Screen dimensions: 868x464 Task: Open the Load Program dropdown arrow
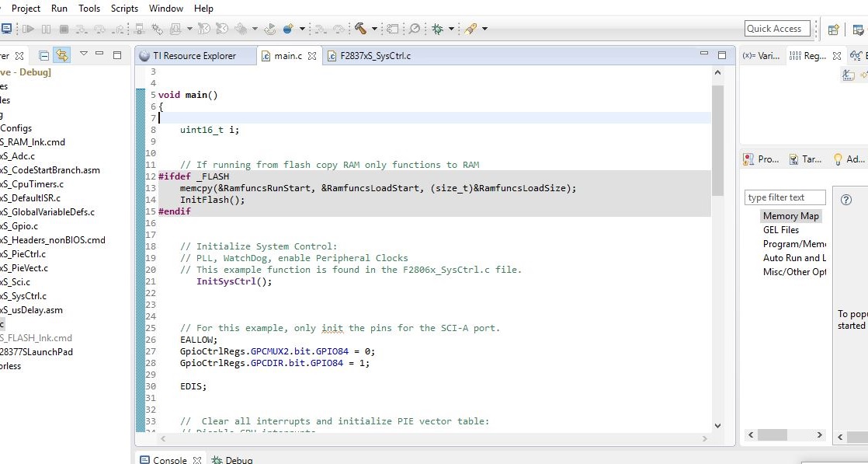tap(302, 29)
